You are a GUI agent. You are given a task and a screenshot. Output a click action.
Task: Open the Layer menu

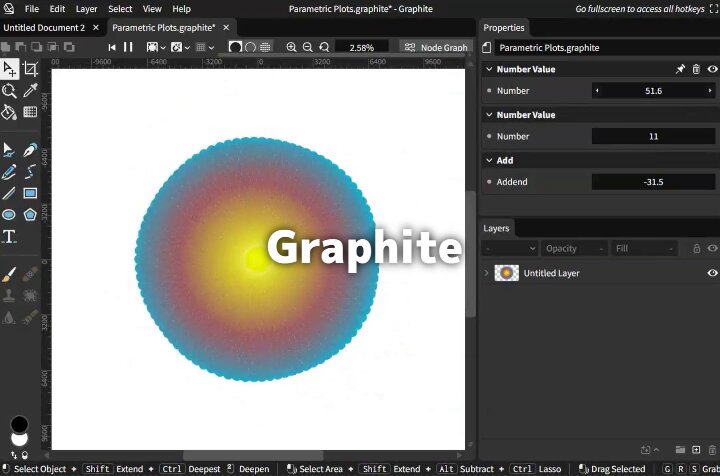click(86, 9)
